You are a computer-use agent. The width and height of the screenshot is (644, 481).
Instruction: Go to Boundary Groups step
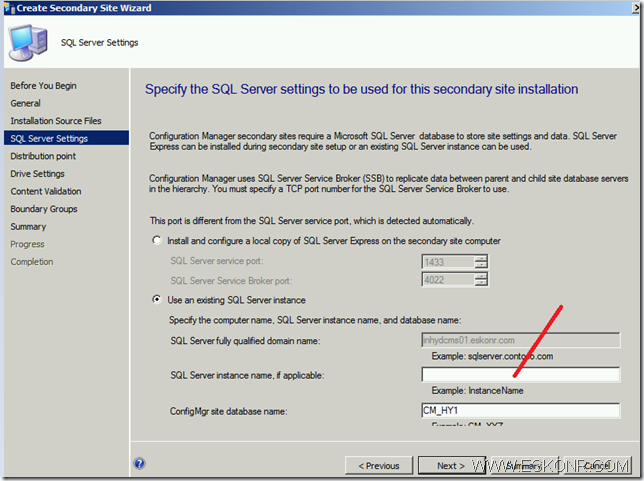(x=44, y=209)
